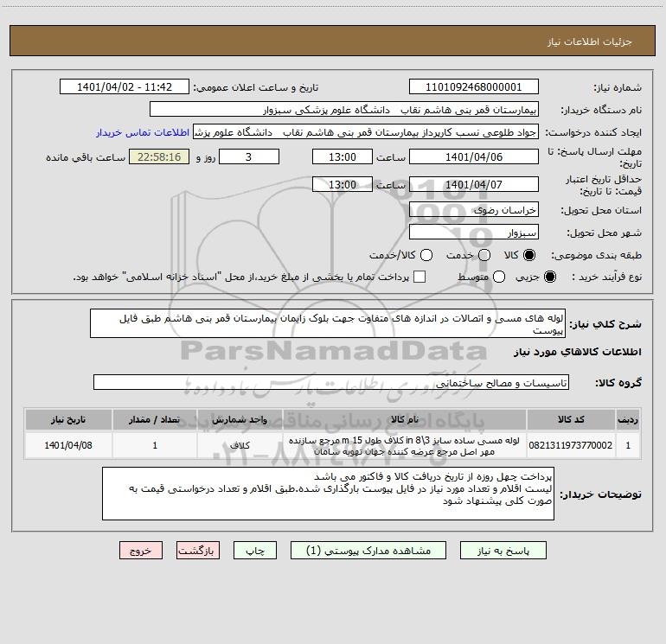The height and width of the screenshot is (644, 666).
Task: Click the واحد شمارش column header
Action: coord(240,420)
